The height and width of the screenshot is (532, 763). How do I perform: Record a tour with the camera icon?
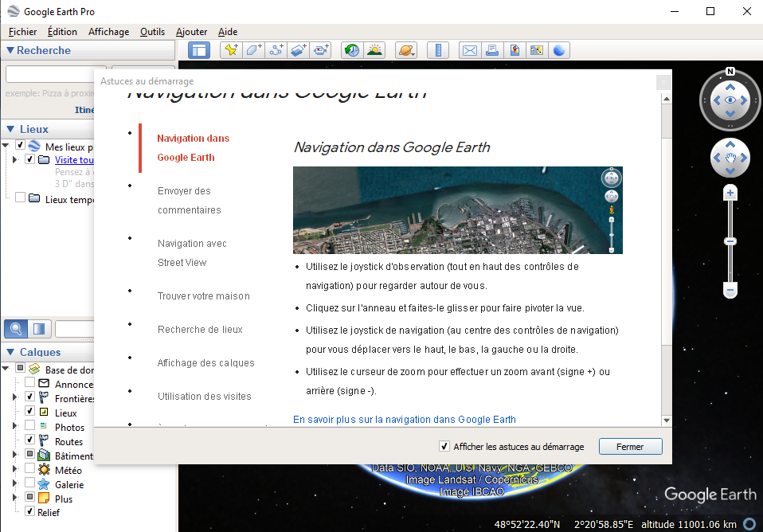pyautogui.click(x=321, y=50)
